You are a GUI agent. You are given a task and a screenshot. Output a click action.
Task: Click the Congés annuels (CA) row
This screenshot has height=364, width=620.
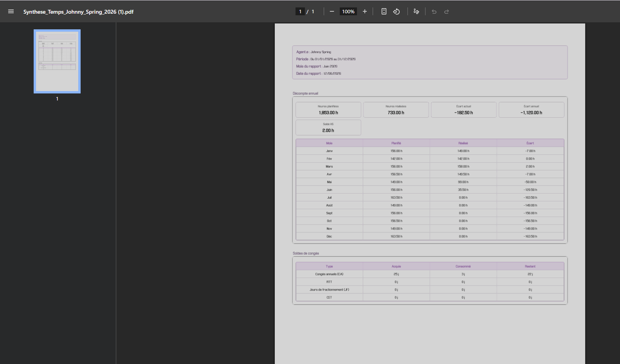coord(430,274)
